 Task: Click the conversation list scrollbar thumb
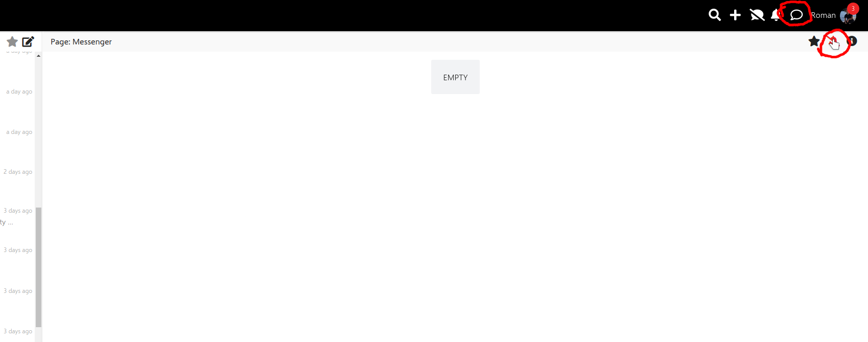(x=38, y=267)
